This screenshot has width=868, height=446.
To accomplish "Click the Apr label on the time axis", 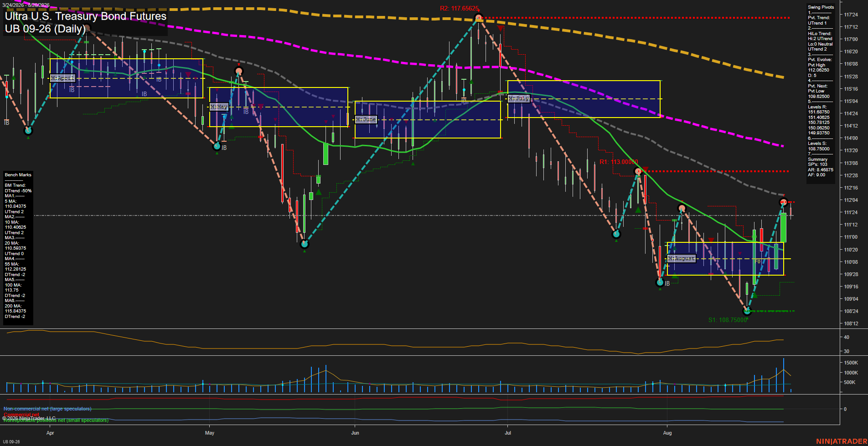I will tap(50, 433).
